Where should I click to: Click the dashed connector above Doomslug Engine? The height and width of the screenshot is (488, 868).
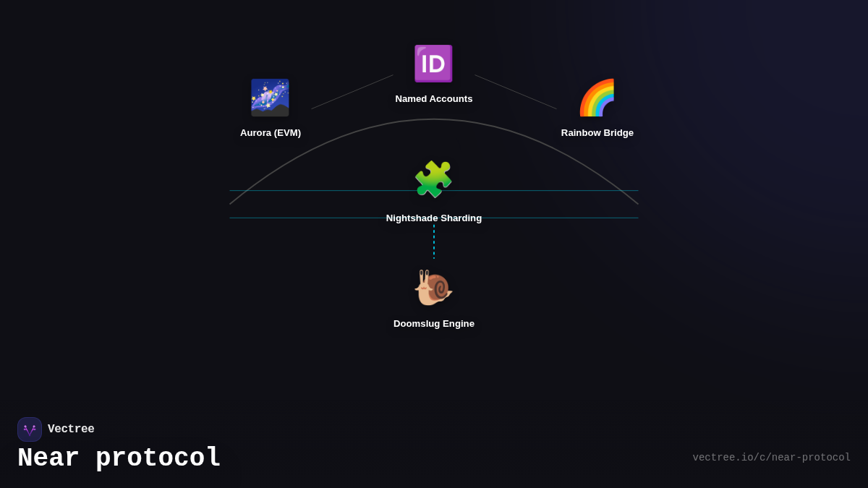click(x=434, y=242)
